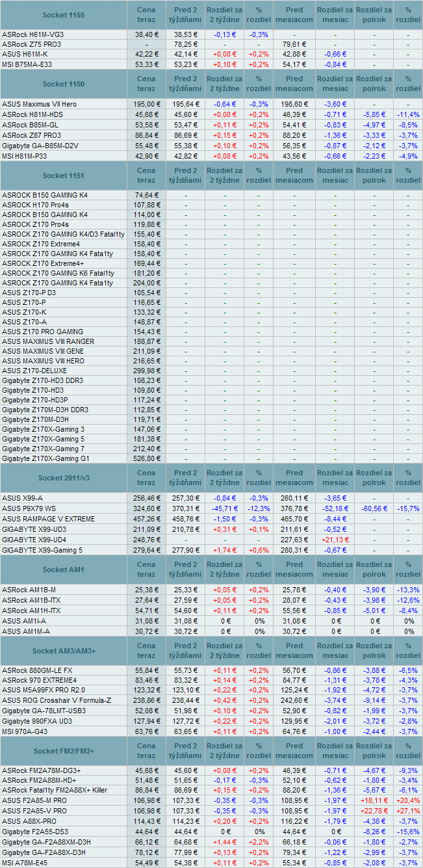Click the Socket FM2/FM2+ section header

[64, 751]
